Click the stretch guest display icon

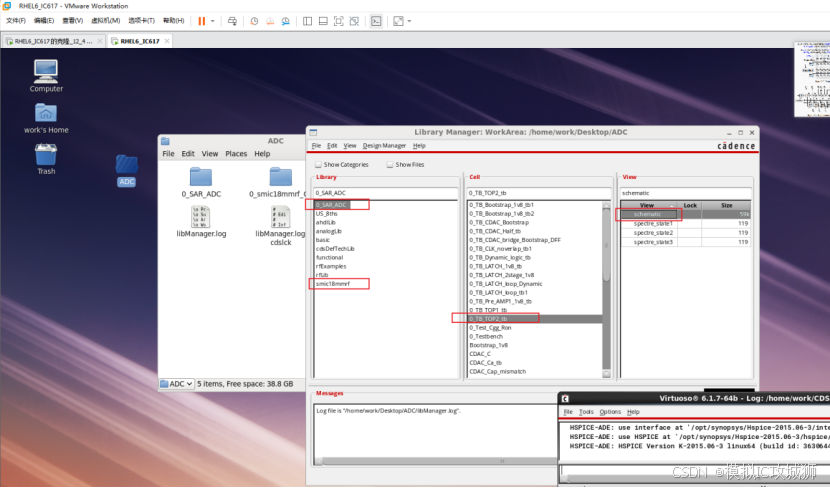pos(398,21)
